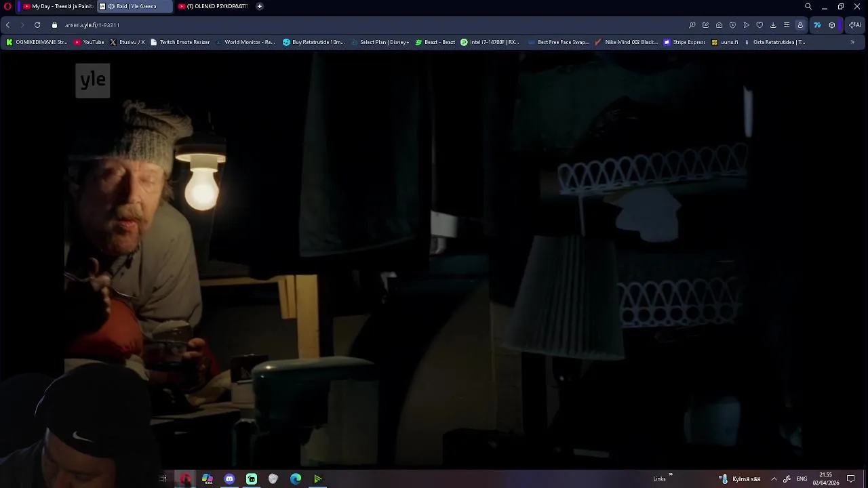Focus the address bar showing areena.yle.fi

click(x=366, y=25)
